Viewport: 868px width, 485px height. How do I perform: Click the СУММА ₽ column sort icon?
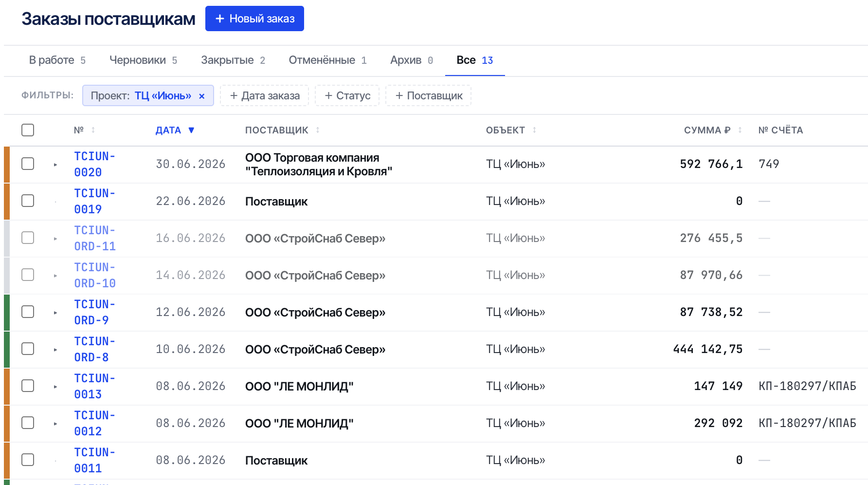(x=740, y=130)
